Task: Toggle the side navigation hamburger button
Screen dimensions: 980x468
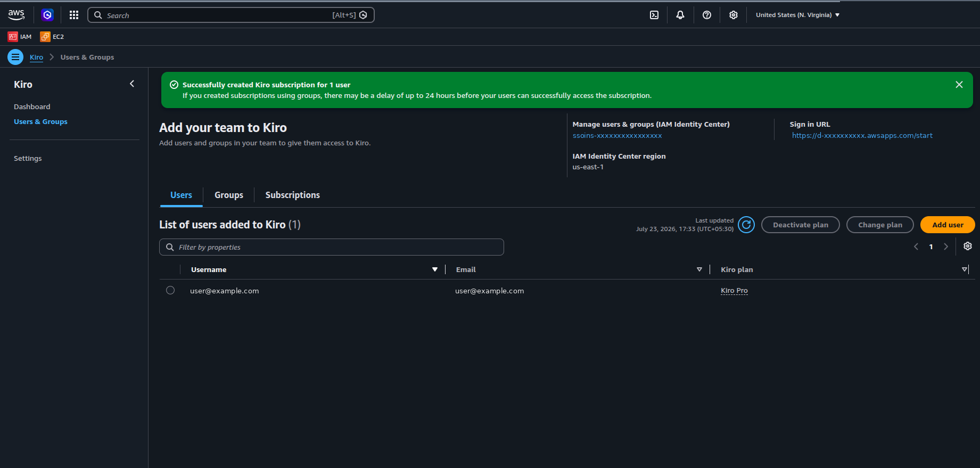Action: point(15,57)
